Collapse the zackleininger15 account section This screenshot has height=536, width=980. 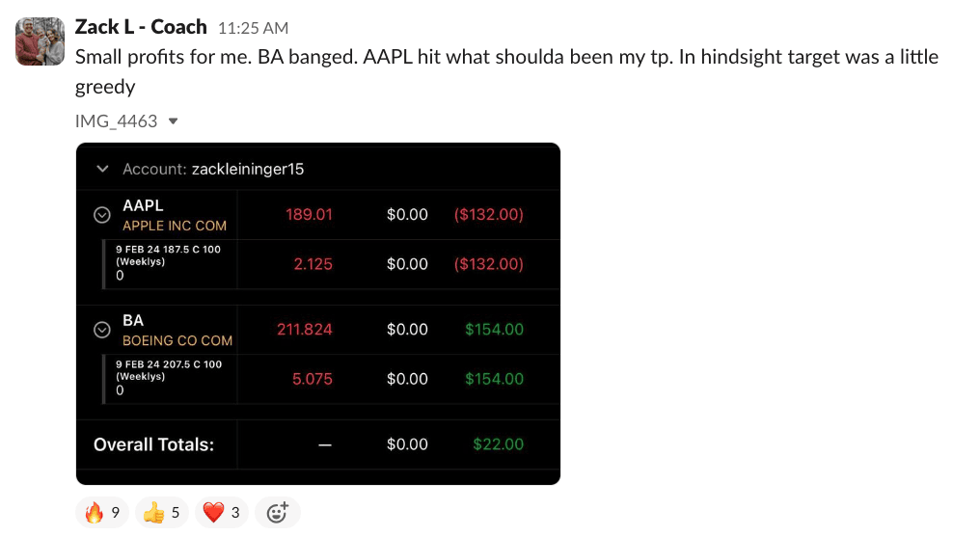[x=102, y=169]
